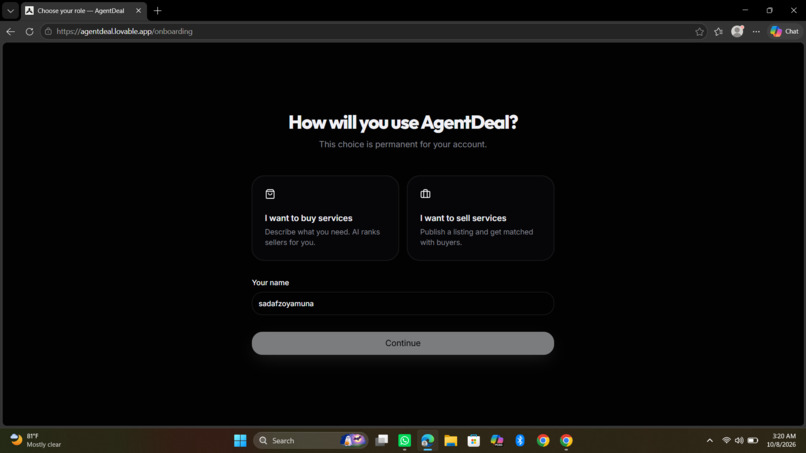Click the shopping bag icon on the buy card

270,194
